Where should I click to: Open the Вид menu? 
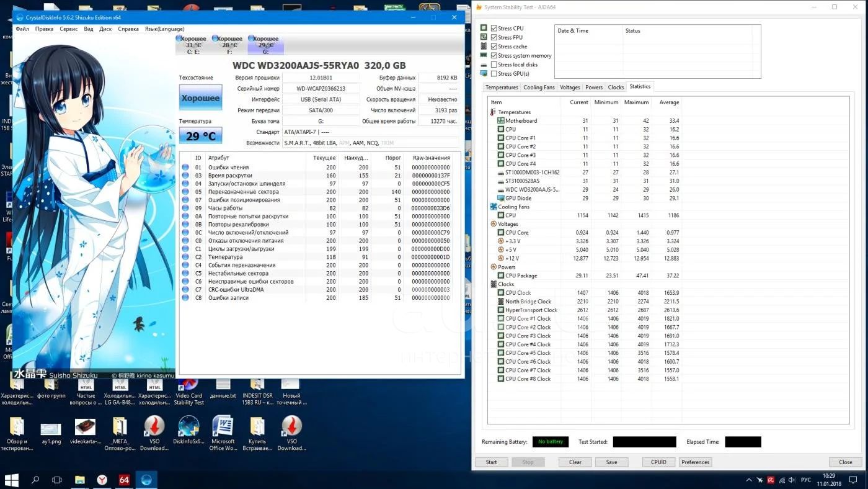point(89,29)
